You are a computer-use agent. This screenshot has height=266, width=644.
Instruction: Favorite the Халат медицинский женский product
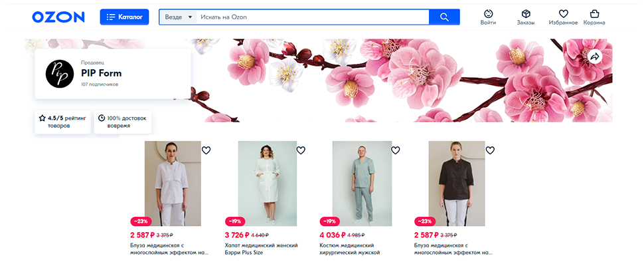click(301, 150)
